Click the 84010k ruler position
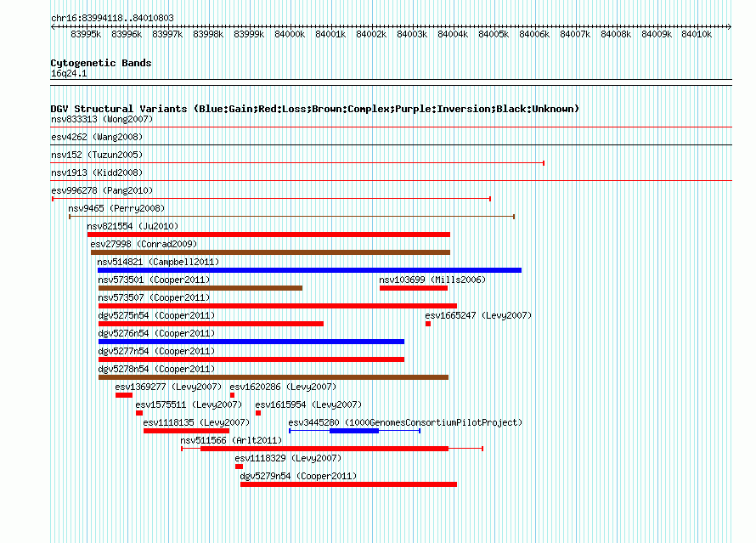The height and width of the screenshot is (543, 756). 697,34
